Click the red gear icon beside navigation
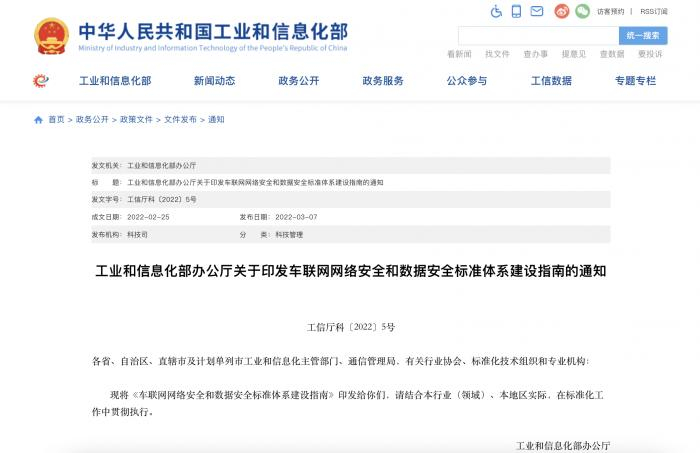This screenshot has width=700, height=453. (41, 81)
